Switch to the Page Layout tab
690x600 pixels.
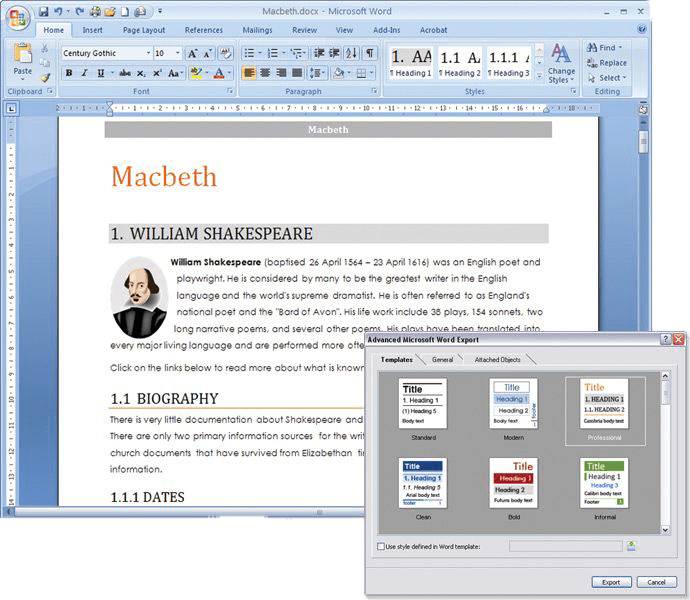(144, 30)
